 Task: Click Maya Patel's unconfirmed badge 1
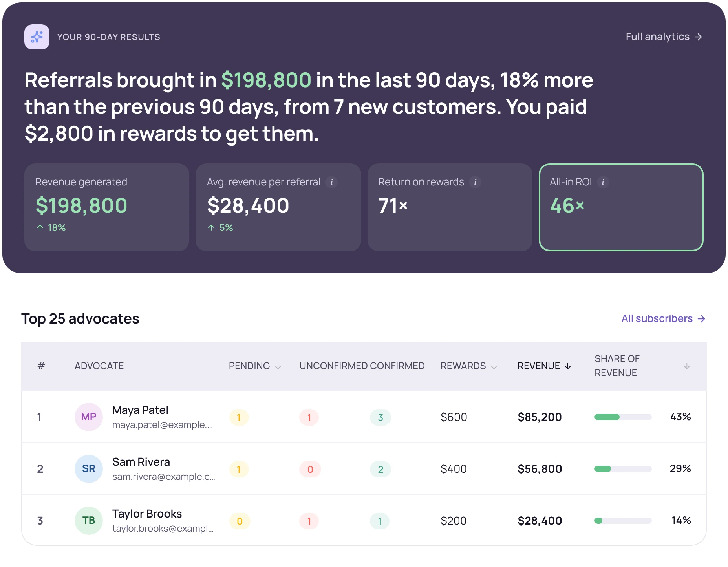[x=309, y=417]
